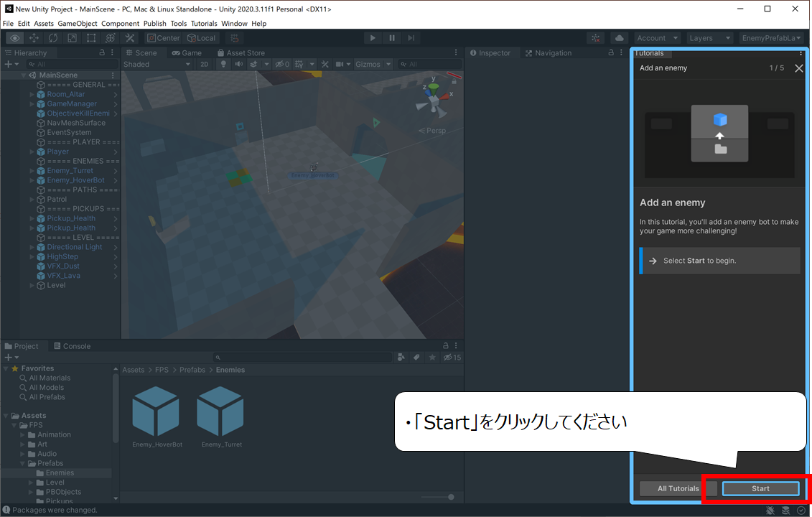The image size is (812, 517).
Task: Open the cloud Services icon
Action: (x=620, y=38)
